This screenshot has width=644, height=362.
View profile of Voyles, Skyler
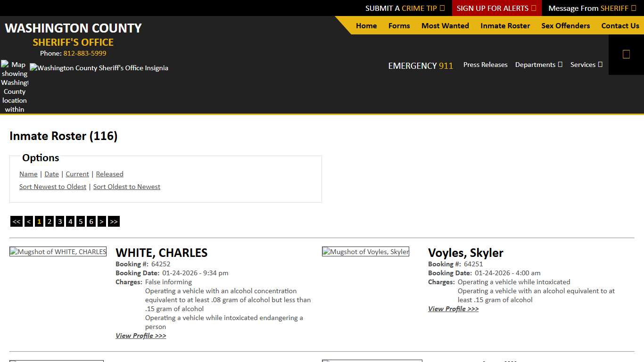click(453, 309)
